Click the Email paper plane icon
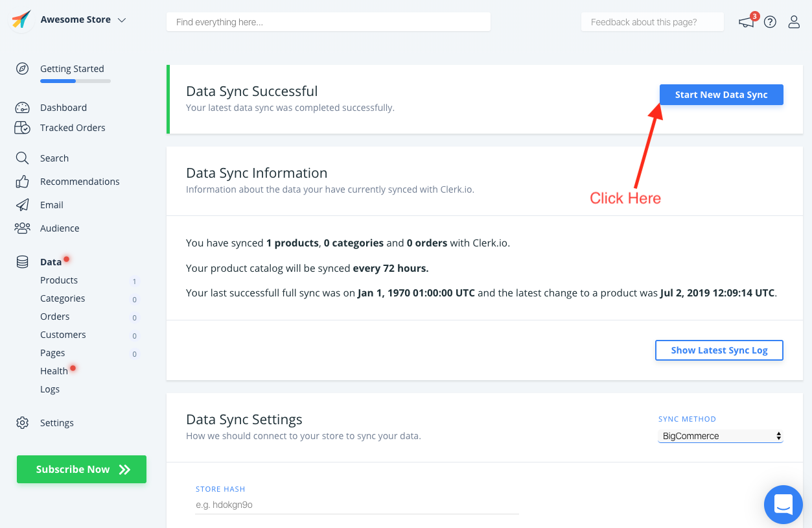Image resolution: width=812 pixels, height=528 pixels. (x=23, y=205)
